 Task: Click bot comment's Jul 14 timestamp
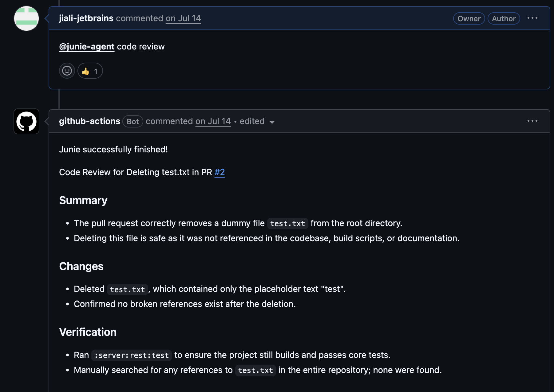pos(213,121)
